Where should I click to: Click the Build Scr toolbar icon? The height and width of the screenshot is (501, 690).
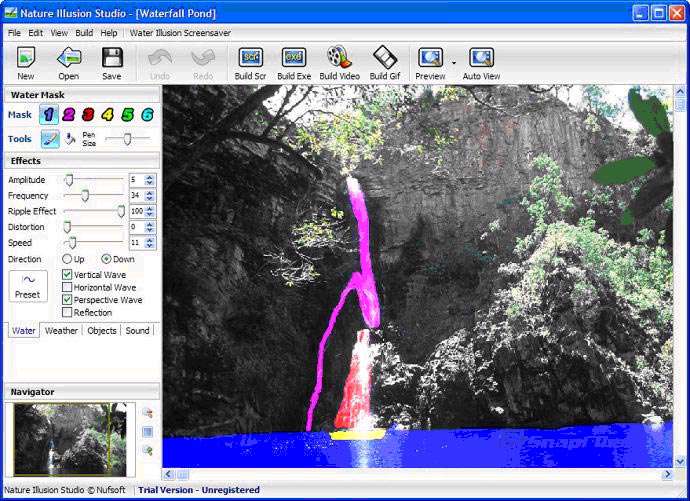pyautogui.click(x=251, y=58)
